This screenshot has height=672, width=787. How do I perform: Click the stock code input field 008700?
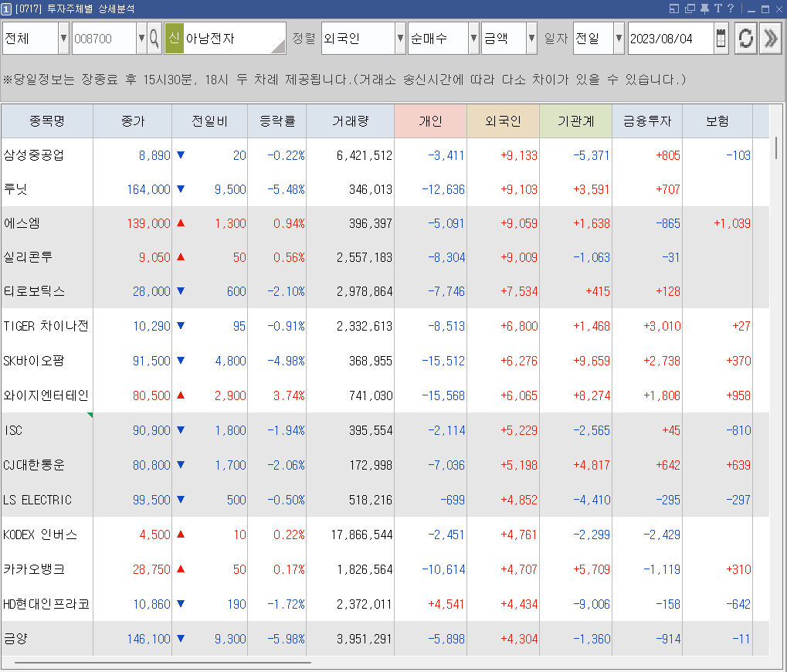click(x=104, y=38)
